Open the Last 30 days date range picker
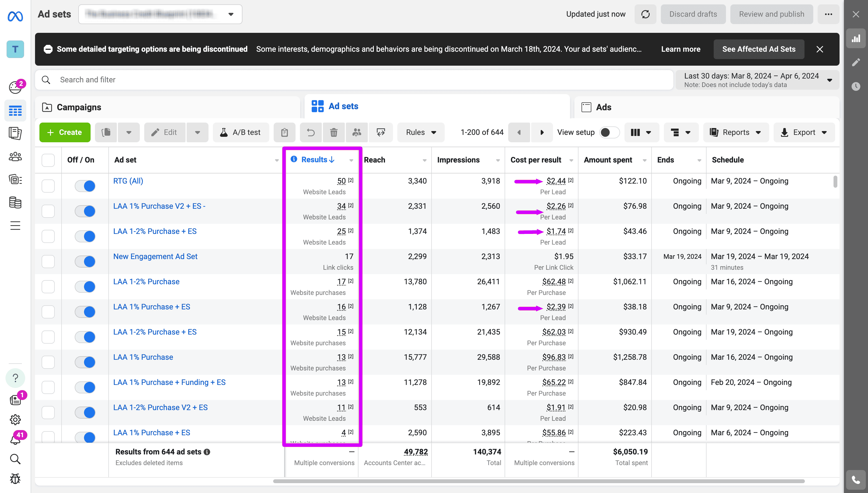 (757, 80)
